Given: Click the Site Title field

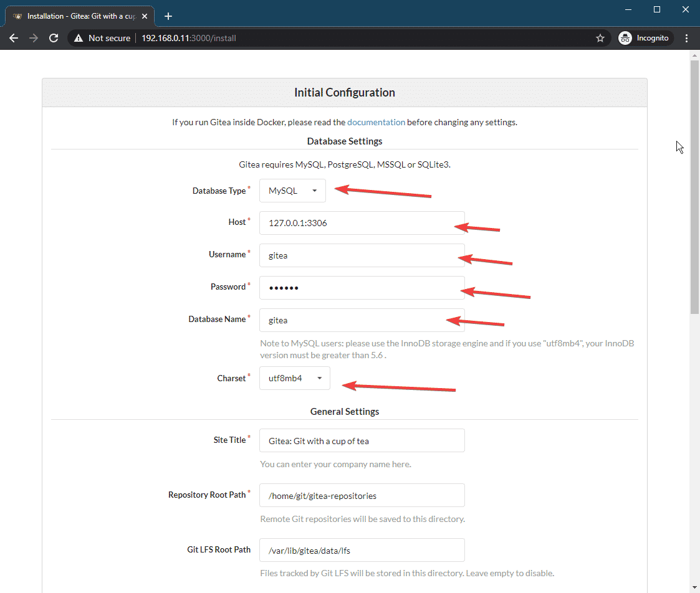Looking at the screenshot, I should 362,440.
